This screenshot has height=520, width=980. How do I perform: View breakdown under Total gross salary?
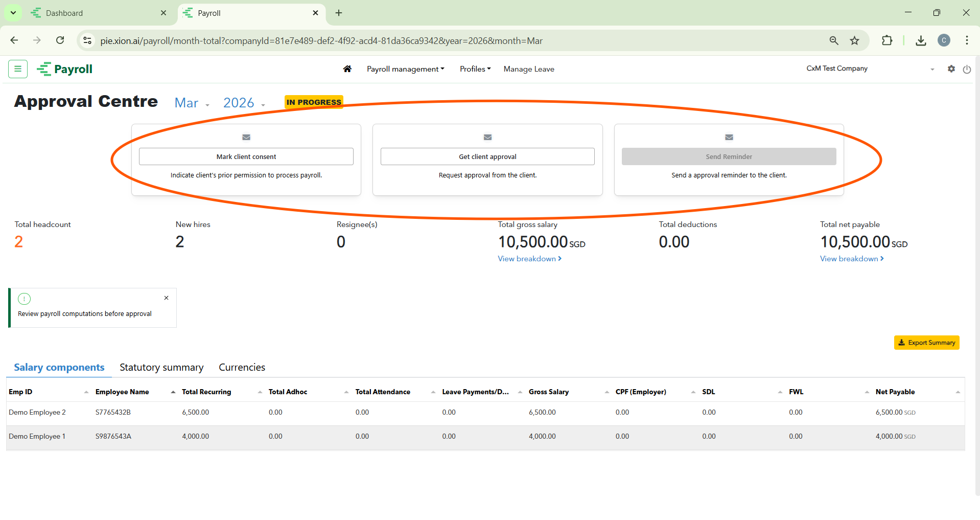click(529, 259)
